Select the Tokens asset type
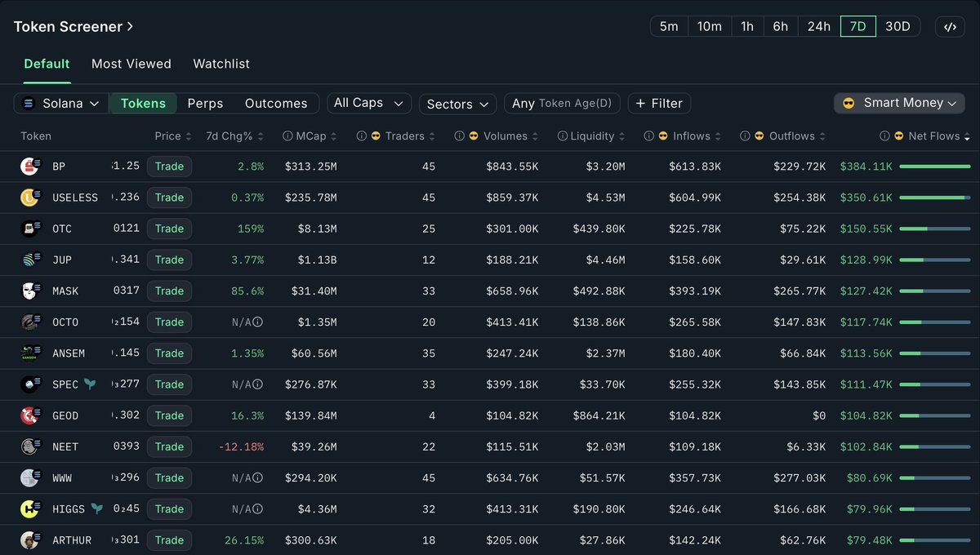The height and width of the screenshot is (555, 980). click(143, 104)
